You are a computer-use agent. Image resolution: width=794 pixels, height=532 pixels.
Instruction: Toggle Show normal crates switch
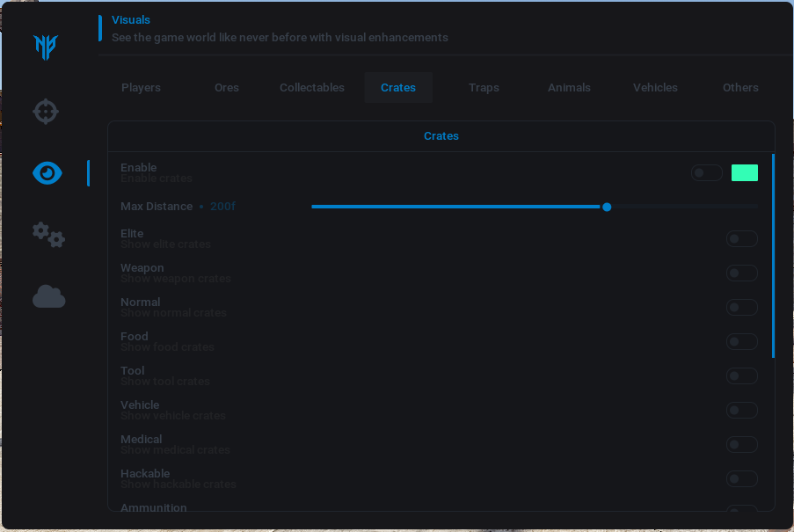pyautogui.click(x=741, y=308)
